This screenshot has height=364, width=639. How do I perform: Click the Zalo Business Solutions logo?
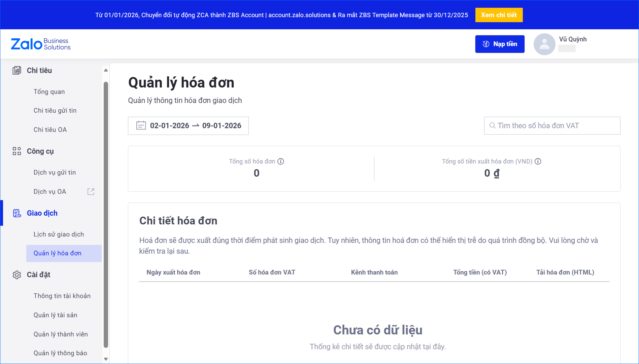tap(41, 44)
